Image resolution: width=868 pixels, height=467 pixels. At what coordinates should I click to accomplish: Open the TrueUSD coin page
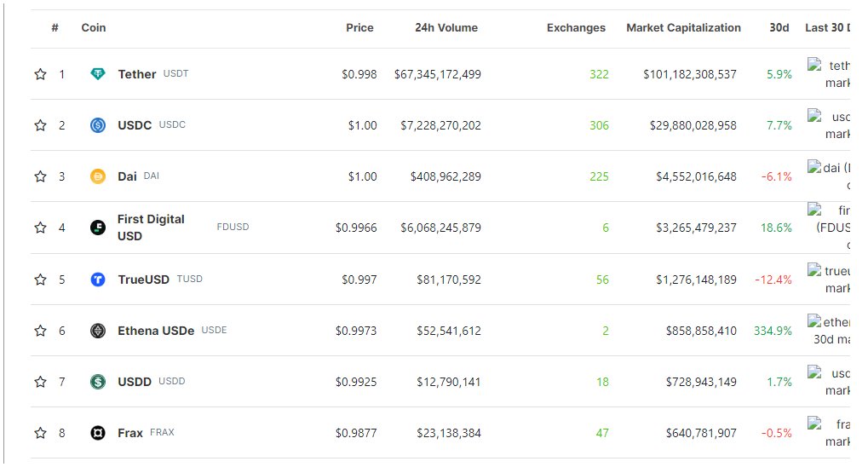pyautogui.click(x=143, y=280)
